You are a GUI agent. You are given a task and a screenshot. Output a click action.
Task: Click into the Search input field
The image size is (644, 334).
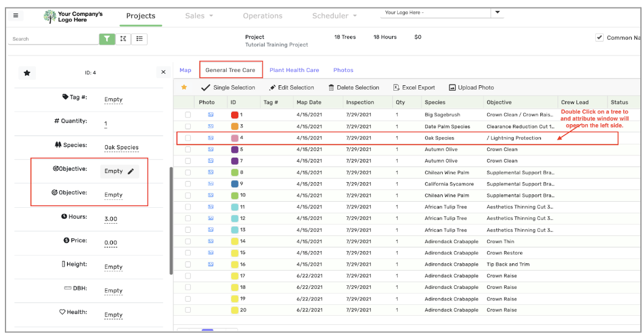point(54,39)
